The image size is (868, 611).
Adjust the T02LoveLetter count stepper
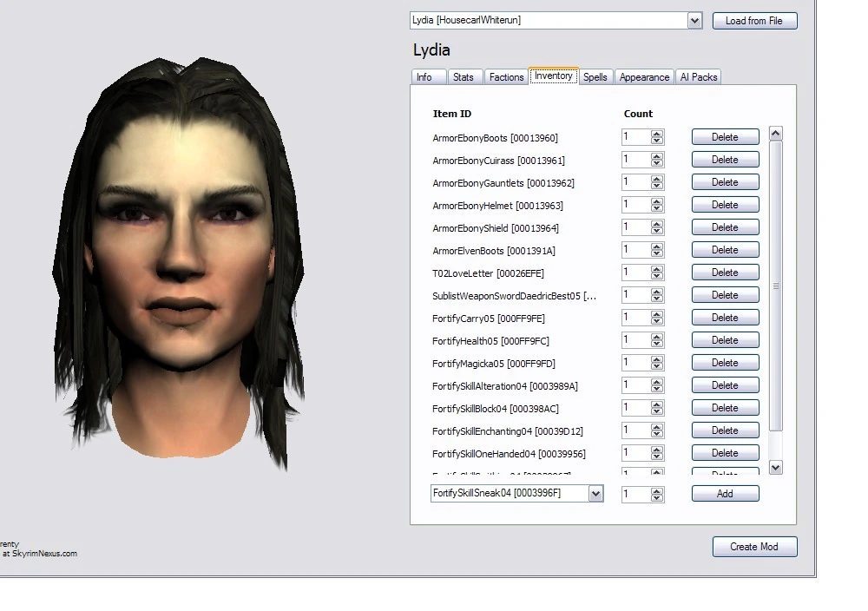click(x=657, y=273)
